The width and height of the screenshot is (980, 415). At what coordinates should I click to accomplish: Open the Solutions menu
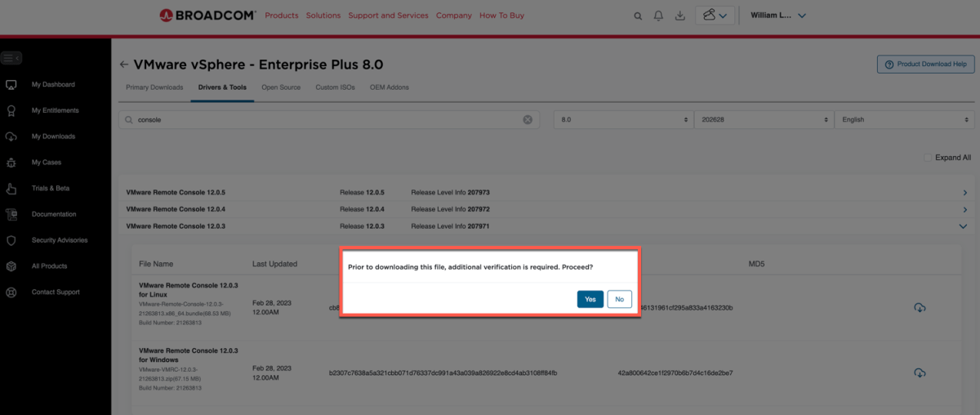(x=323, y=16)
